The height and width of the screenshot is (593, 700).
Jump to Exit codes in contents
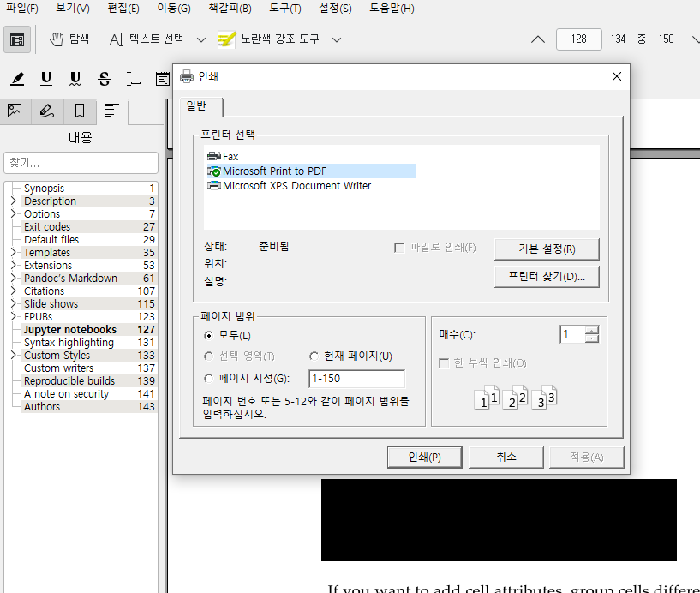tap(89, 227)
